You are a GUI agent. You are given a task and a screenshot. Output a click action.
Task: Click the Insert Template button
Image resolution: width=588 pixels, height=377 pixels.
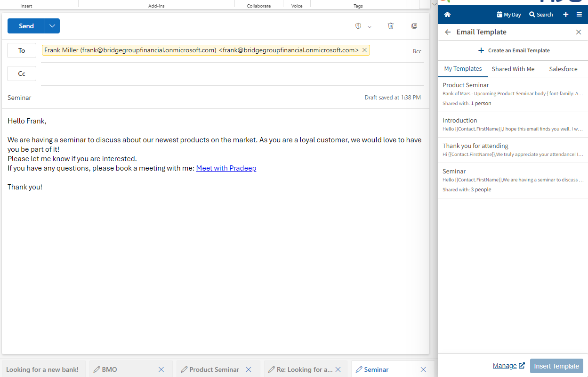[556, 366]
